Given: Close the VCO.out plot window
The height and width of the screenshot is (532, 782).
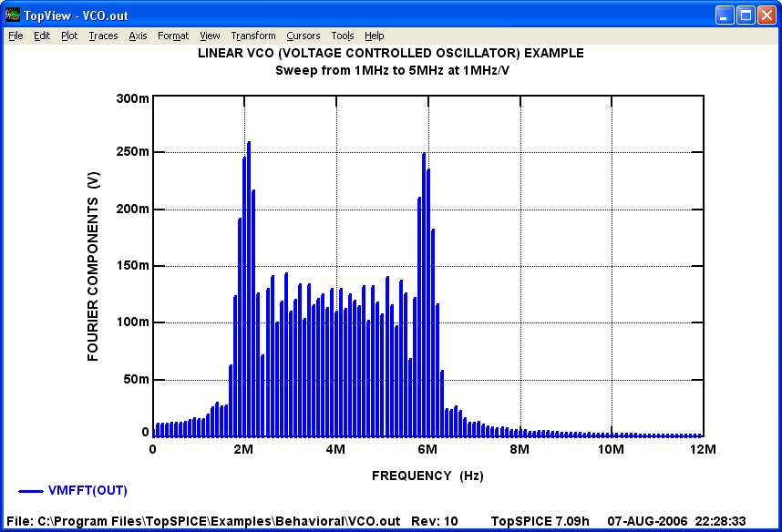Looking at the screenshot, I should coord(767,15).
